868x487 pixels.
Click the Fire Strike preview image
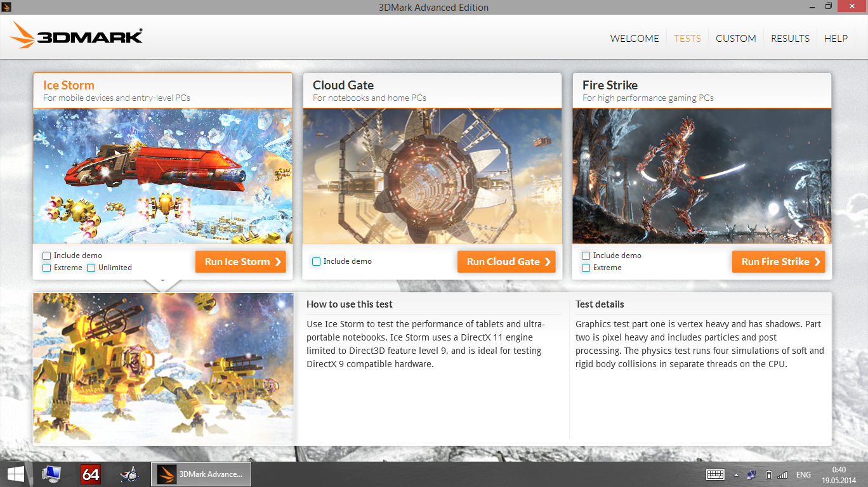tap(702, 176)
